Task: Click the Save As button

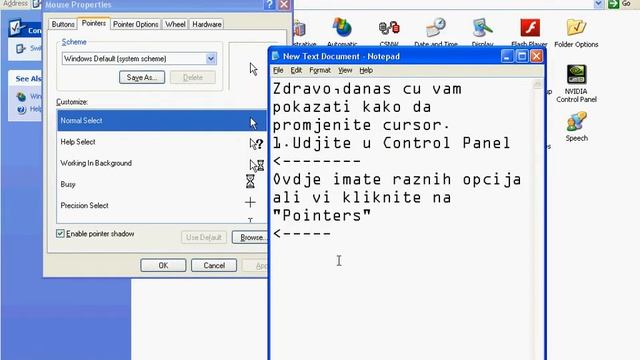Action: [142, 77]
